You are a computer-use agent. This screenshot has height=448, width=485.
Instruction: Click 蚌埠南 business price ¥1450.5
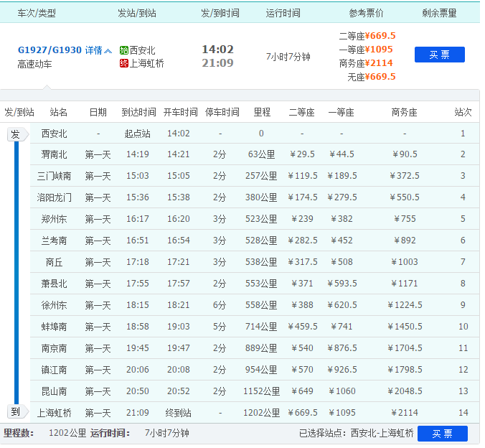[405, 327]
